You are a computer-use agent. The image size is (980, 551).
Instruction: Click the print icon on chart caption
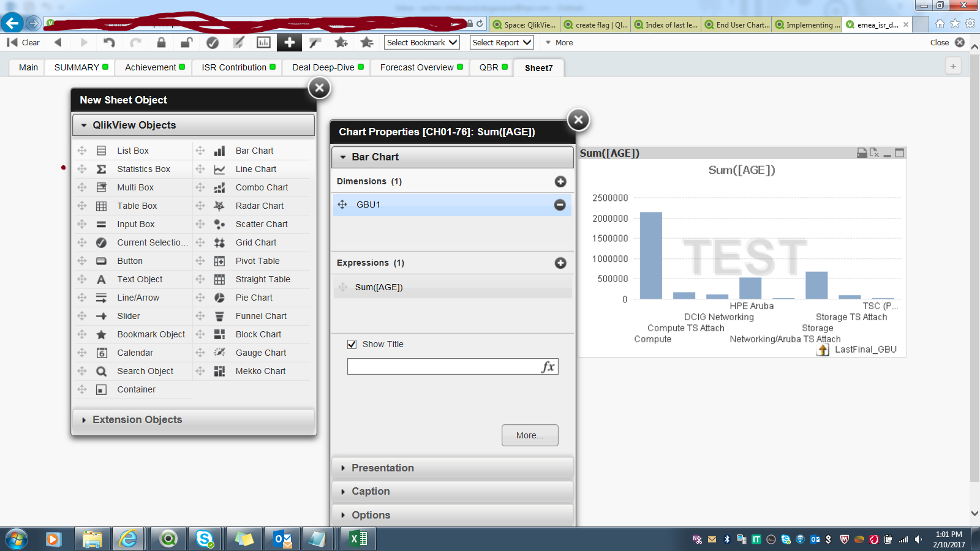[x=862, y=153]
